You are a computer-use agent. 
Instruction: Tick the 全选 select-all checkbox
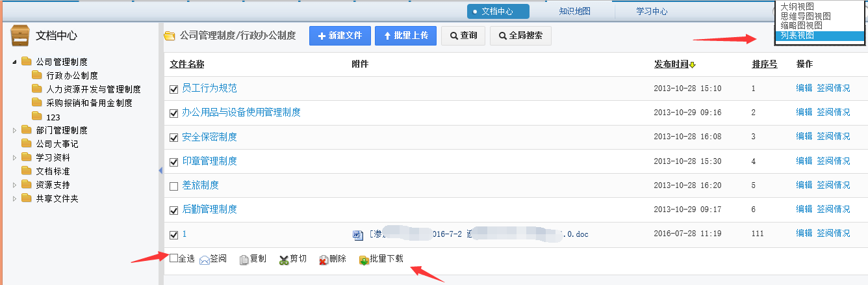click(x=173, y=258)
